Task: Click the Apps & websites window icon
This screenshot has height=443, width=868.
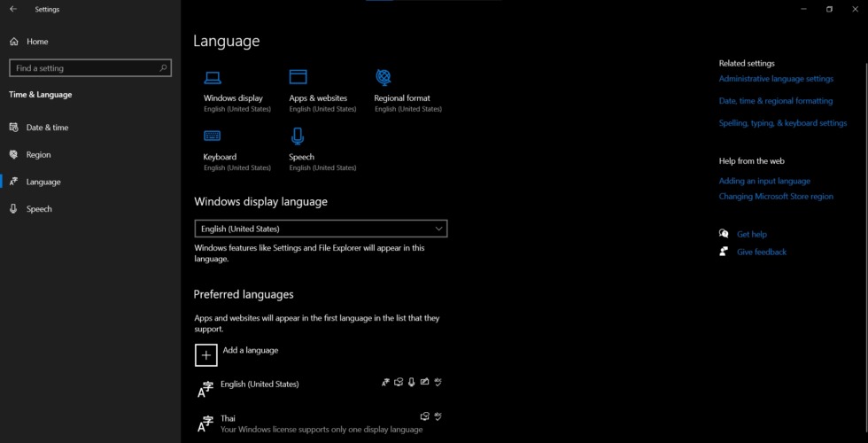Action: tap(298, 77)
